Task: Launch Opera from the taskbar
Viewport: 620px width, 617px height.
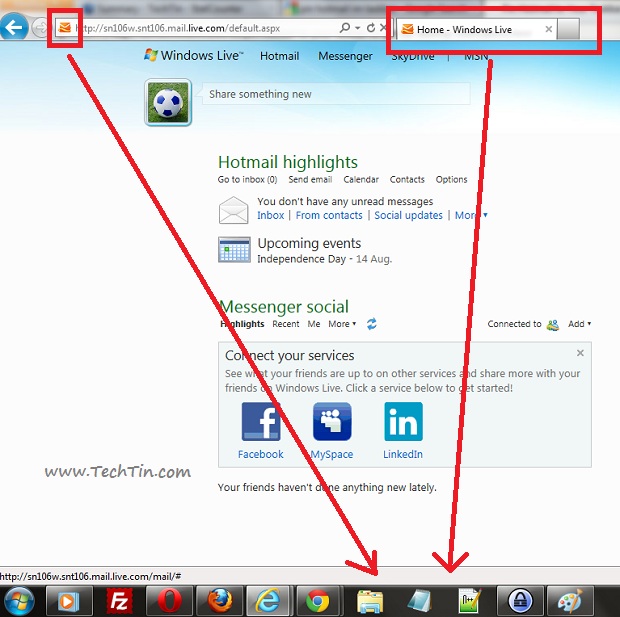Action: point(169,602)
